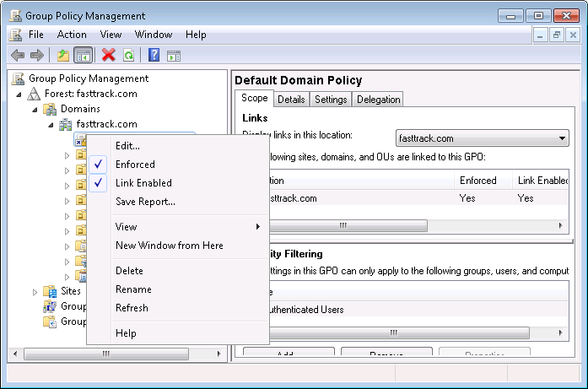
Task: Click the tree pane horizontal scrollbar thumb
Action: click(106, 354)
